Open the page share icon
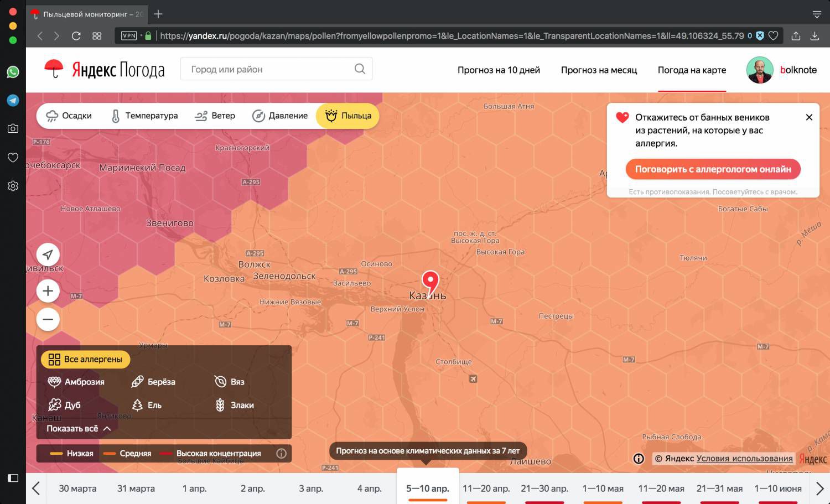830x504 pixels. [x=796, y=35]
